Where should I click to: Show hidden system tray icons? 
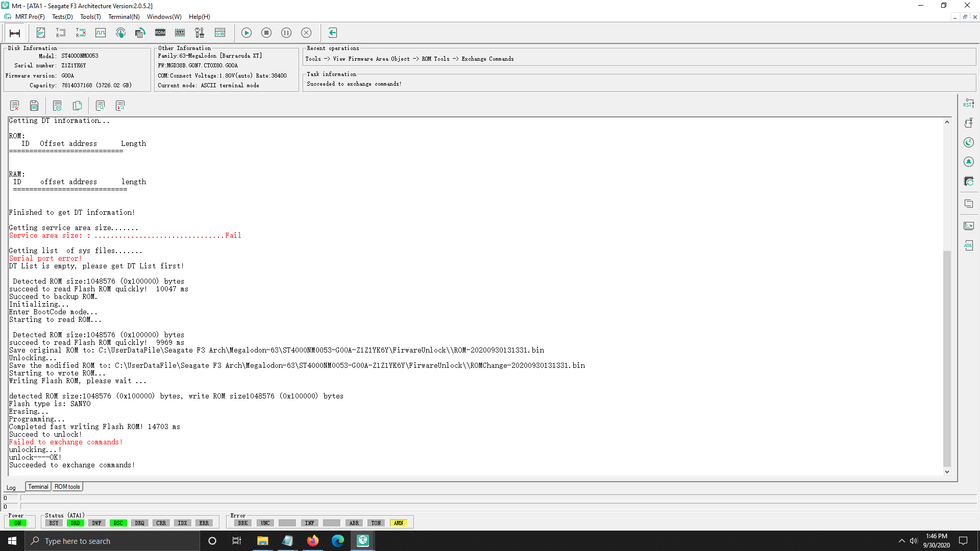(x=901, y=541)
